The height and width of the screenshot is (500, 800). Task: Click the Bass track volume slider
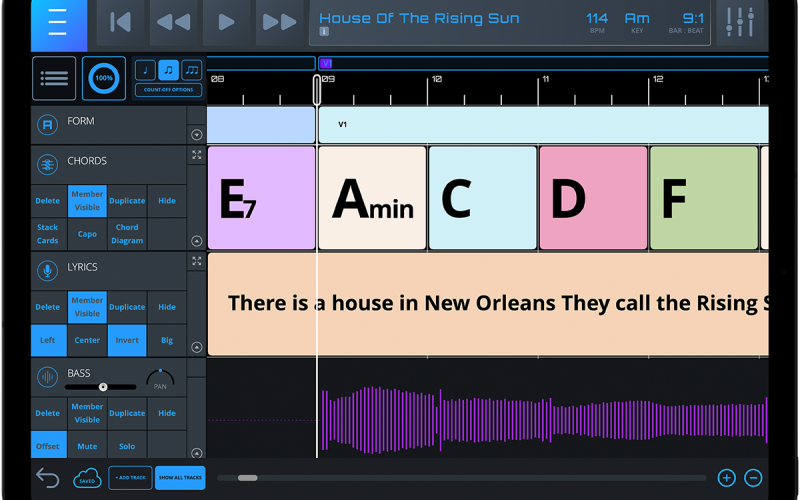pos(102,386)
